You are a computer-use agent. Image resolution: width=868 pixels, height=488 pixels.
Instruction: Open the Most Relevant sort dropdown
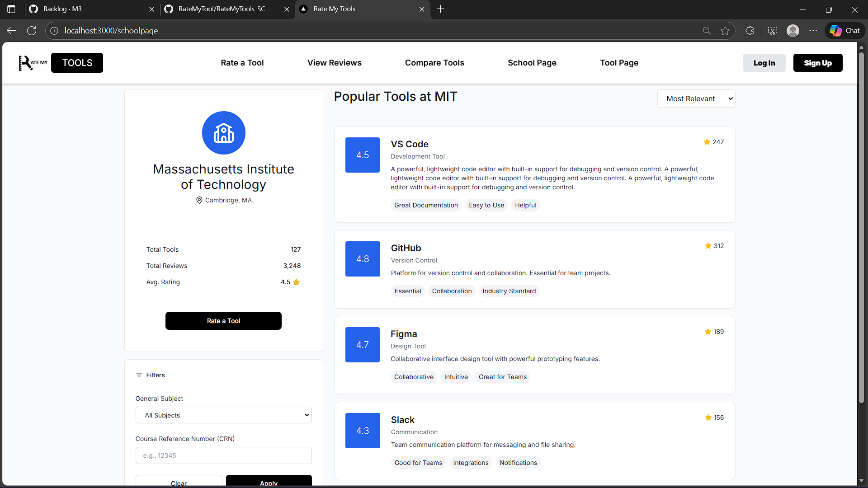click(x=696, y=99)
